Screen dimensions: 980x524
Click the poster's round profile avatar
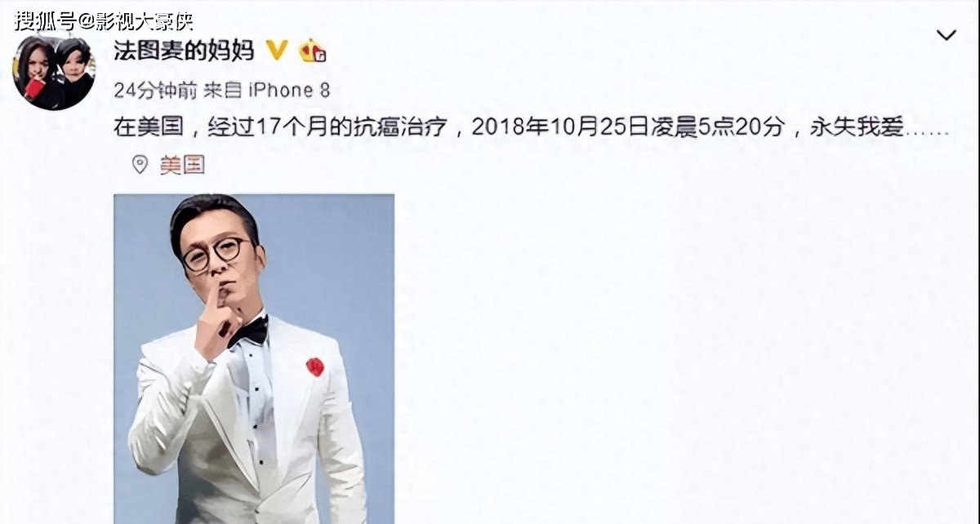pyautogui.click(x=53, y=73)
